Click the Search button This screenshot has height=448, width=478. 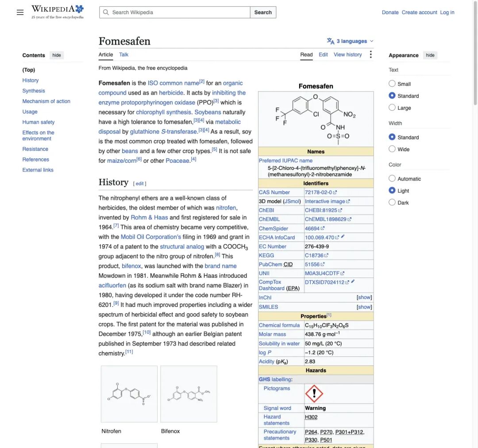pos(263,12)
